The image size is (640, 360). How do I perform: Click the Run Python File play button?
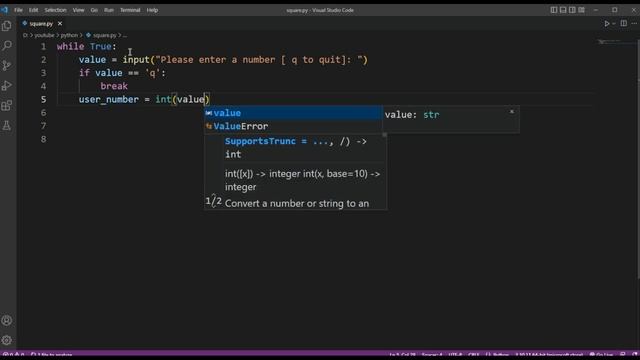607,24
